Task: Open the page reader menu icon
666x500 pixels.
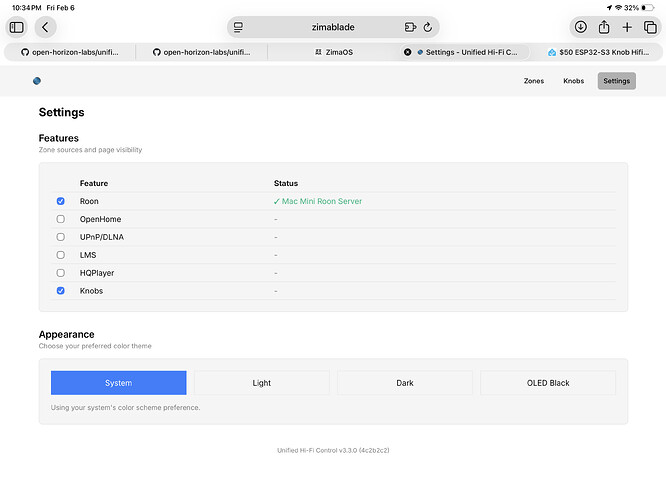Action: pyautogui.click(x=238, y=27)
